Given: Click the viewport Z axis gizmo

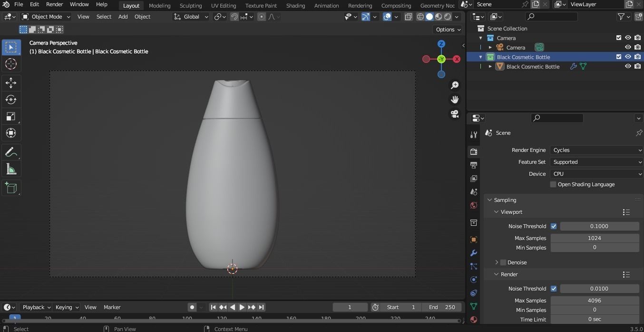Looking at the screenshot, I should pyautogui.click(x=441, y=44).
